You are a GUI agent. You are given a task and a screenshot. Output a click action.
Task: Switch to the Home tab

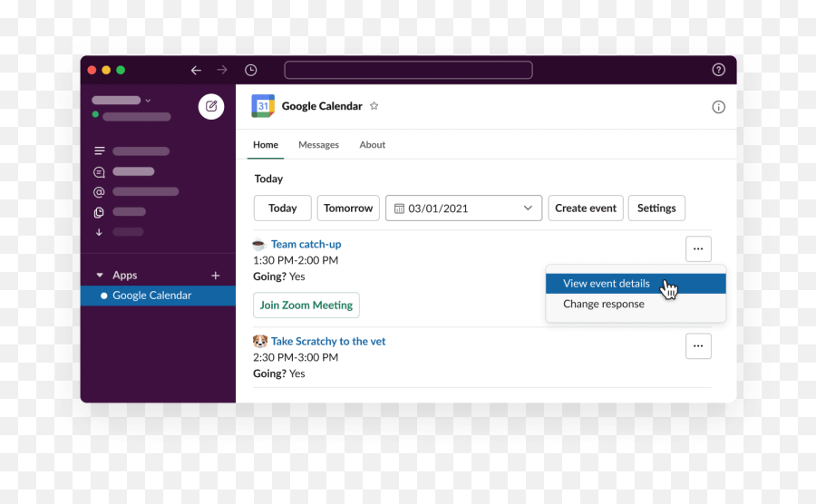pos(266,145)
